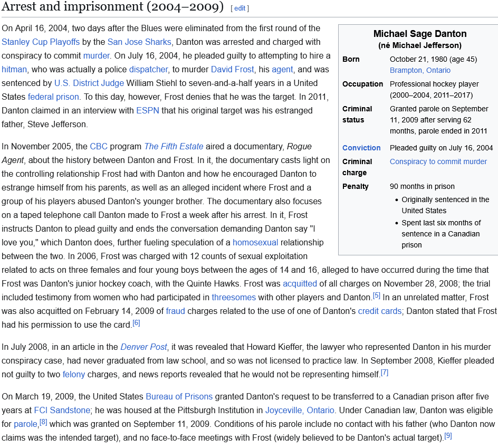Screen dimensions: 498x448
Task: Click the 'October 21, 1980 (age 45)' text
Action: [x=433, y=59]
